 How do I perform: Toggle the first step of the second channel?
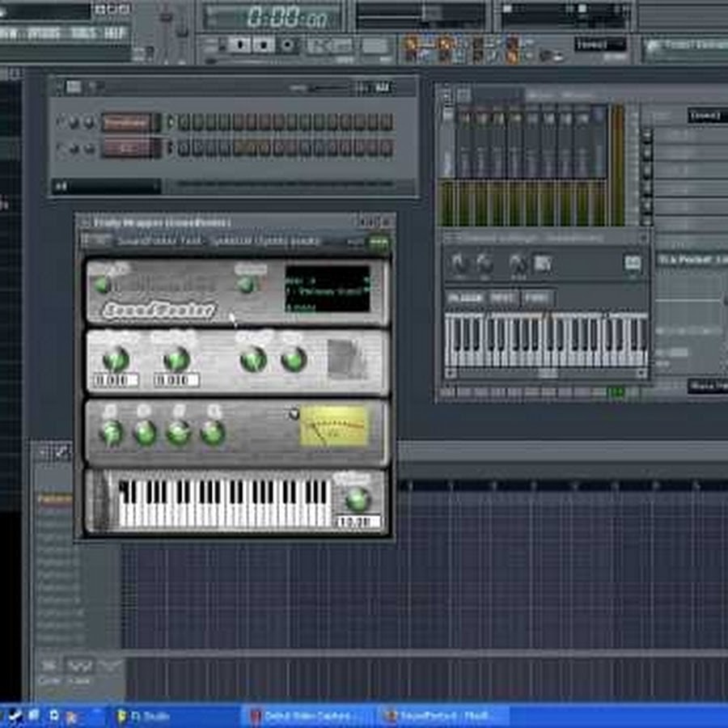point(184,148)
